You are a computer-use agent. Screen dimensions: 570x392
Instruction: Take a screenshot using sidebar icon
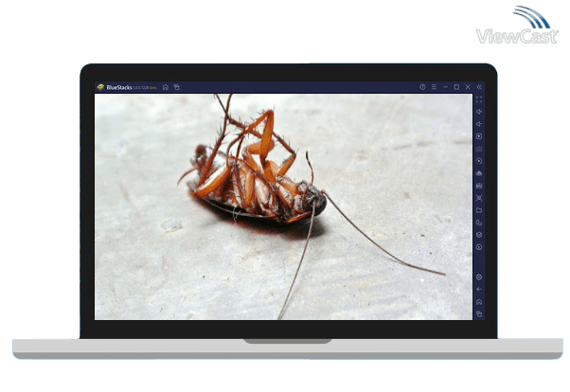479,198
